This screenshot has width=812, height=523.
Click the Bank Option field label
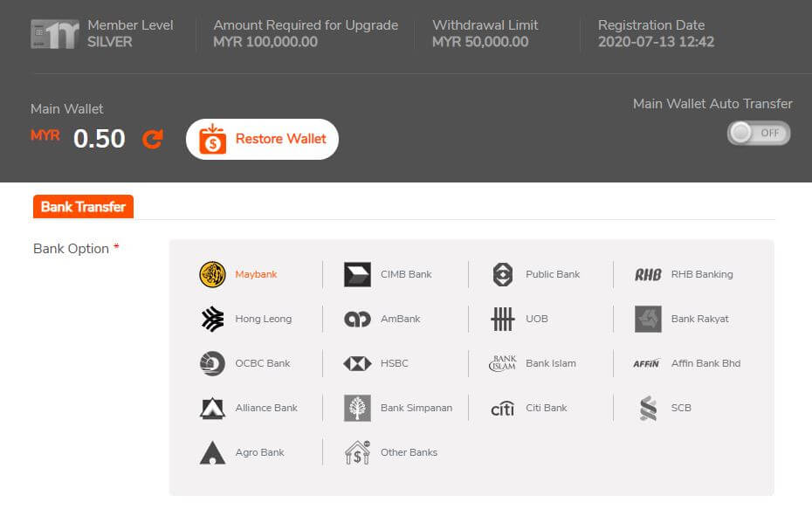tap(76, 249)
